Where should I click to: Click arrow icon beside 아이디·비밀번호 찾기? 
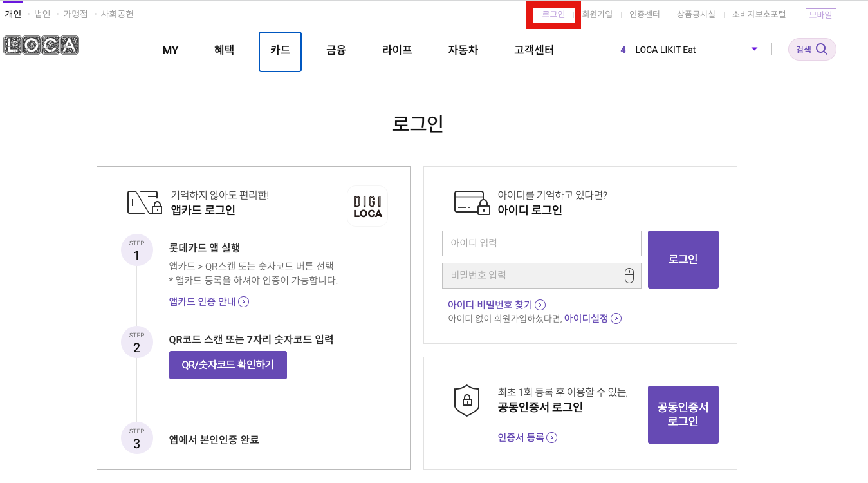pyautogui.click(x=540, y=305)
